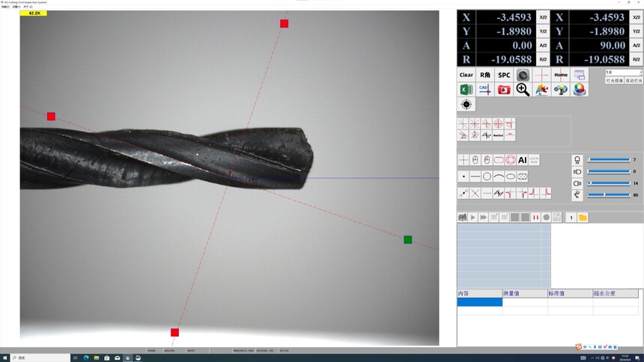Activate the AI detection button

tap(523, 159)
